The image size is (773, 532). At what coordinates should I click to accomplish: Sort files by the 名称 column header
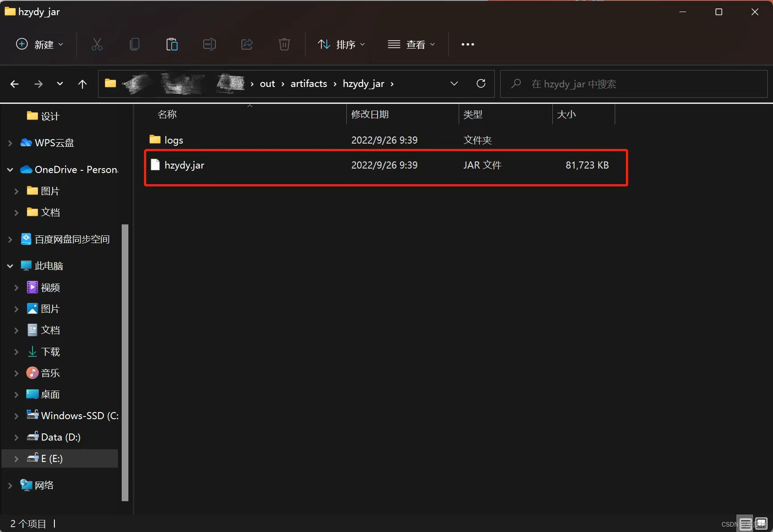[167, 114]
